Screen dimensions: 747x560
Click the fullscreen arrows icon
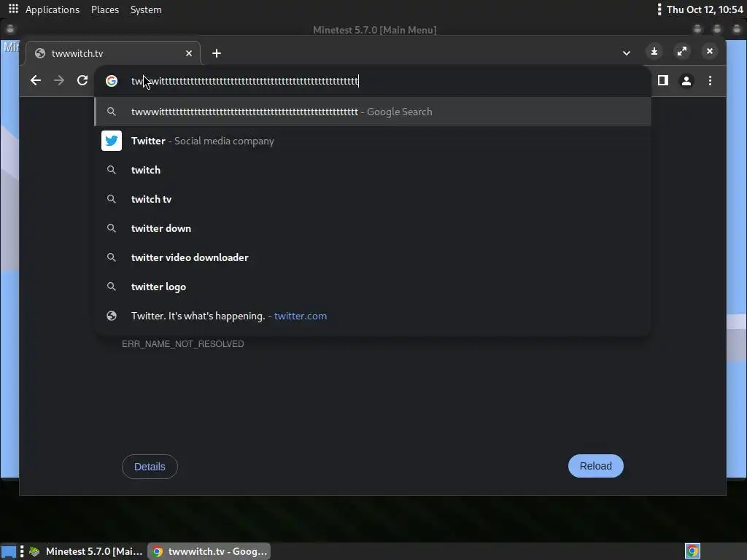682,51
